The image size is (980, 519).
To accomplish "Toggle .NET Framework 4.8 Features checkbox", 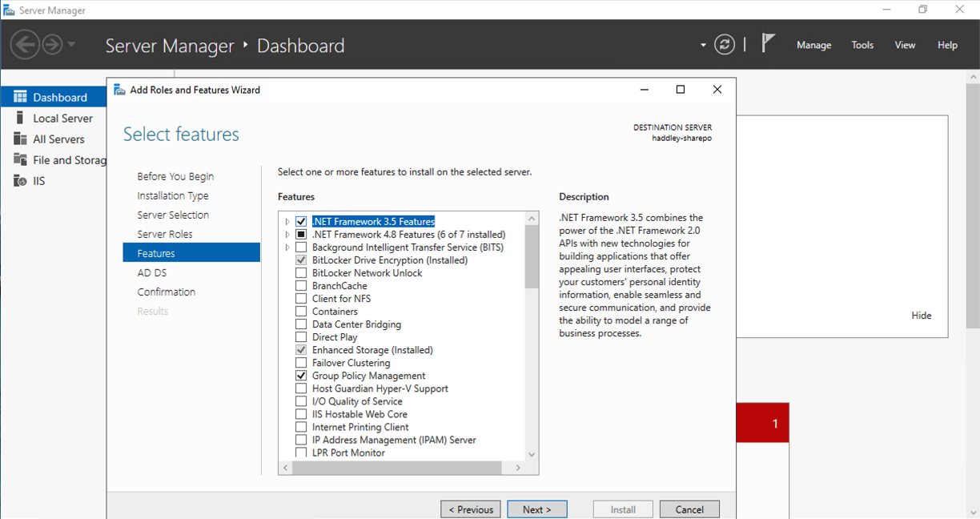I will (301, 235).
